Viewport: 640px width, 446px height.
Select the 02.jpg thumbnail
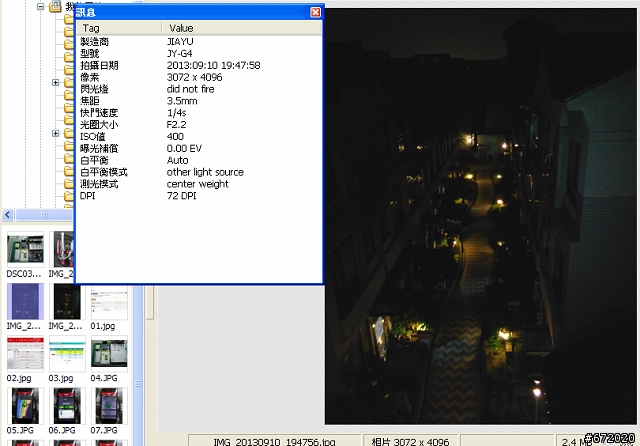[25, 354]
